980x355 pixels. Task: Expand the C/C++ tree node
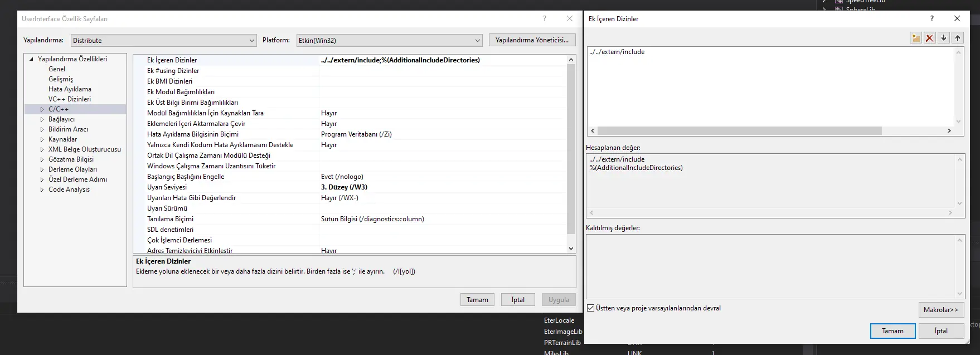42,109
